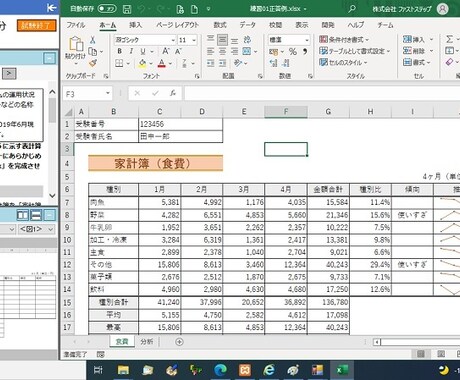Click Merge and Center icon
The image size is (460, 380).
(247, 51)
